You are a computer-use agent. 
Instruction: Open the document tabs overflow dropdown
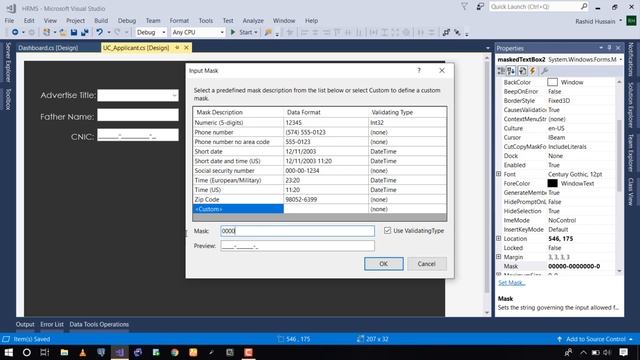click(x=488, y=48)
